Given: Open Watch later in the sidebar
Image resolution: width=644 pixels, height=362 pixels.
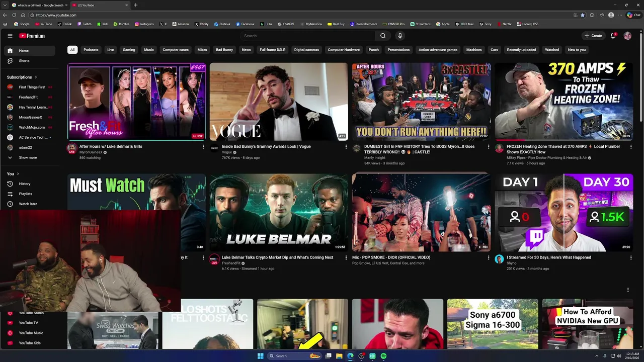Looking at the screenshot, I should coord(30,204).
